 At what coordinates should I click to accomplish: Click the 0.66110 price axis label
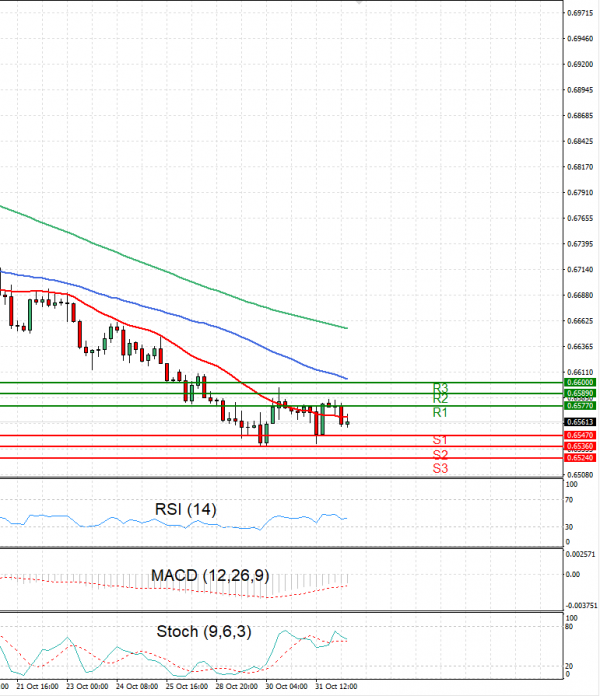point(580,372)
